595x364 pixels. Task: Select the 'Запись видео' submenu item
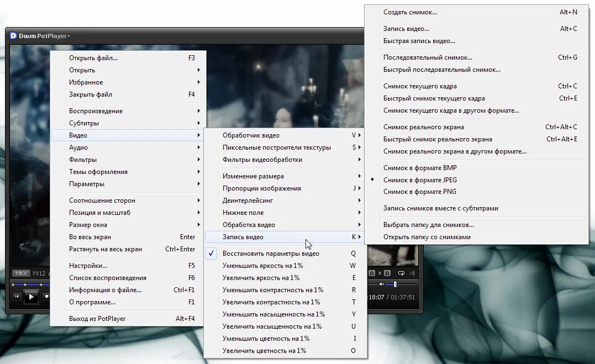284,237
